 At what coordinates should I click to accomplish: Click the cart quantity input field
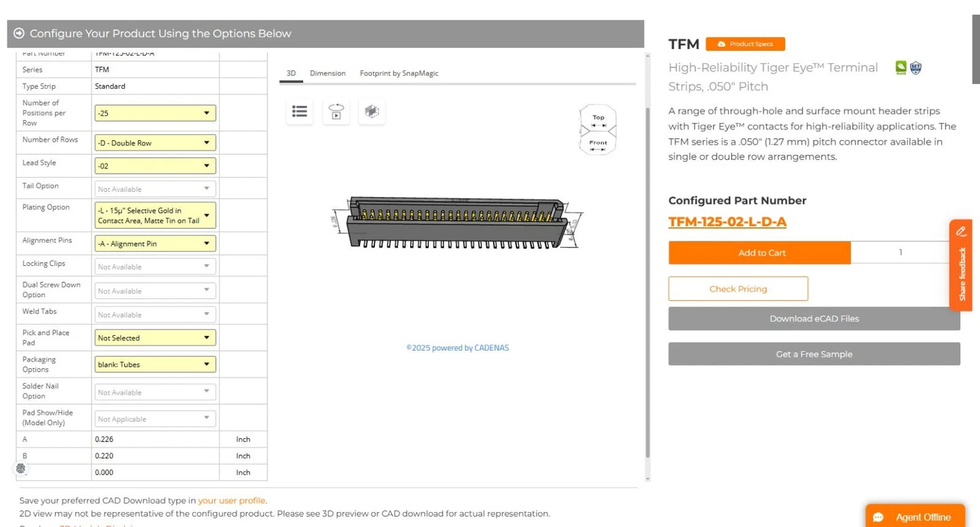pyautogui.click(x=901, y=252)
